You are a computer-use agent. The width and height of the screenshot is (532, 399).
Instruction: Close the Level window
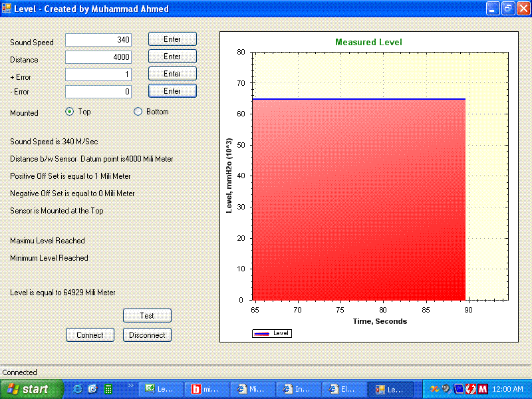pyautogui.click(x=523, y=9)
